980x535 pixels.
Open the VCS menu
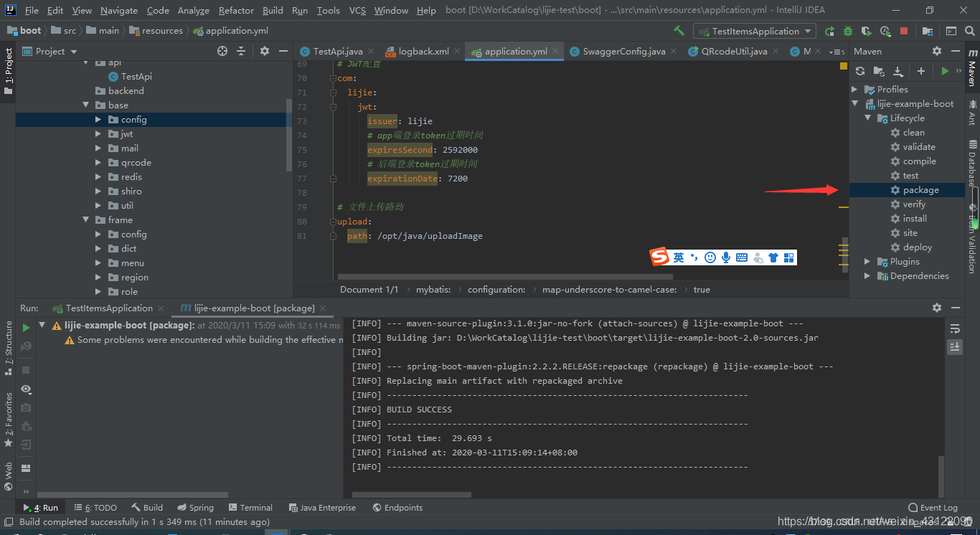click(357, 10)
